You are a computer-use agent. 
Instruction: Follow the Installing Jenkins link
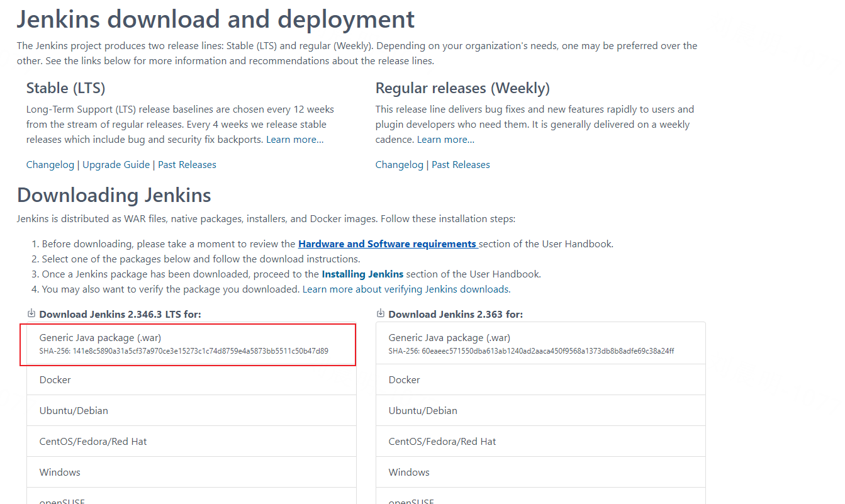362,274
